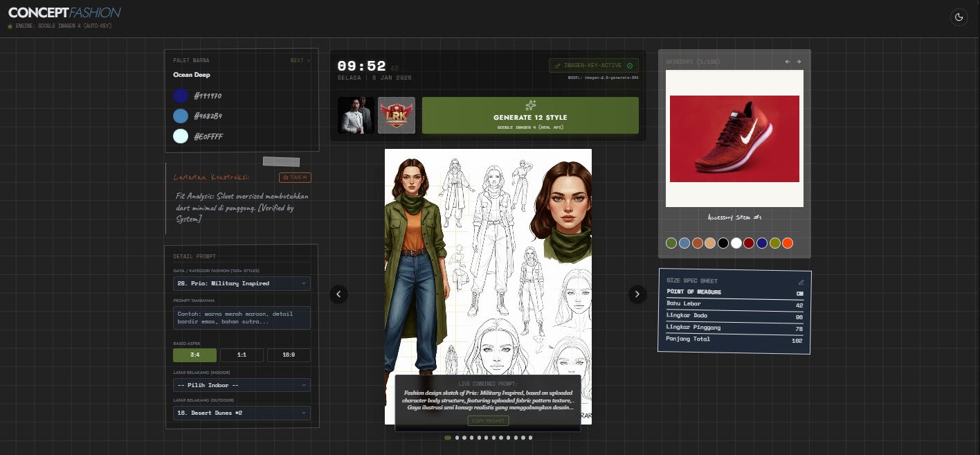Pick the #4682B4 steel blue palette swatch
Viewport: 980px width, 455px height.
[x=181, y=116]
